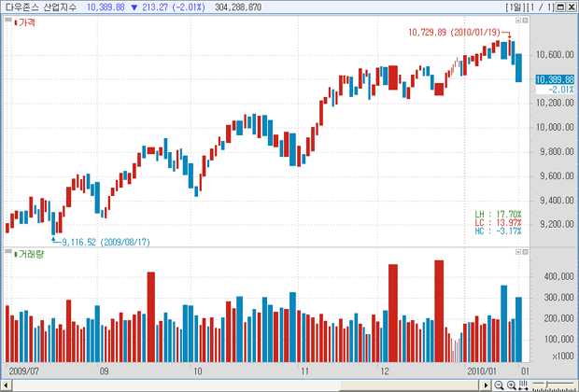Click the low marker 9,116.52 (2009/08/17)
The width and height of the screenshot is (579, 392).
click(x=106, y=242)
